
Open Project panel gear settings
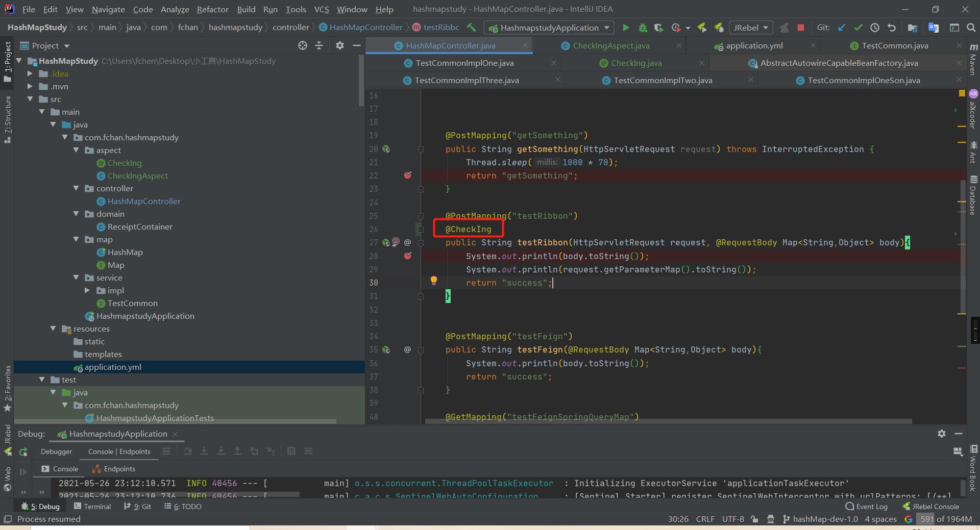tap(340, 45)
